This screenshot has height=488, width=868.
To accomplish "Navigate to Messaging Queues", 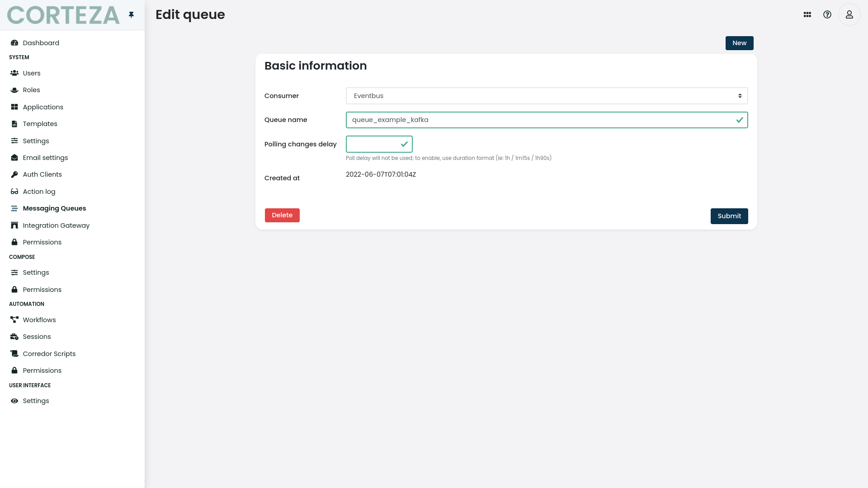I will click(x=54, y=208).
